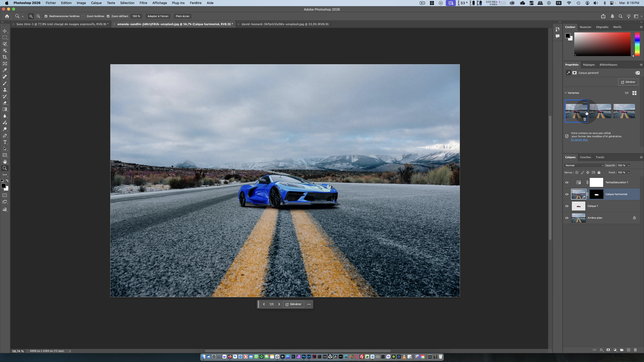
Task: Click the Zoom out magnifier icon
Action: 38,16
